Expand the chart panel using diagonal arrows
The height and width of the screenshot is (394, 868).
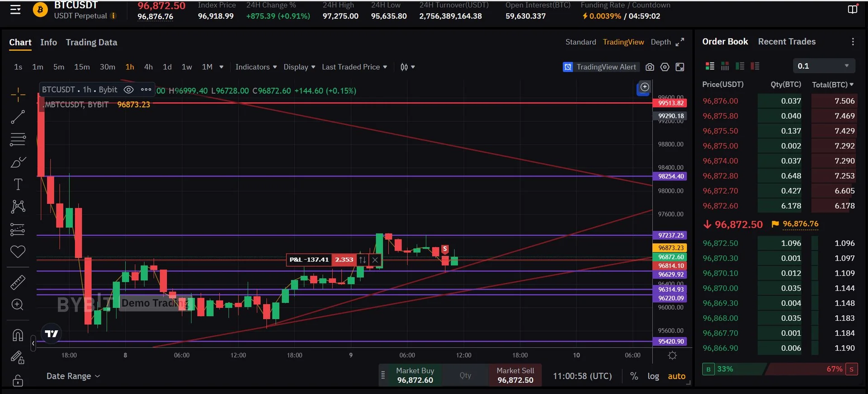679,42
